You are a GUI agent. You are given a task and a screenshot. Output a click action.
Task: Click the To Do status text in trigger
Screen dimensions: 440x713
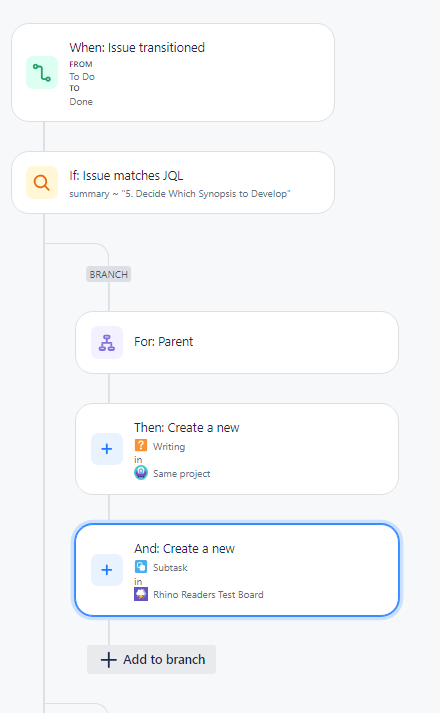(82, 76)
